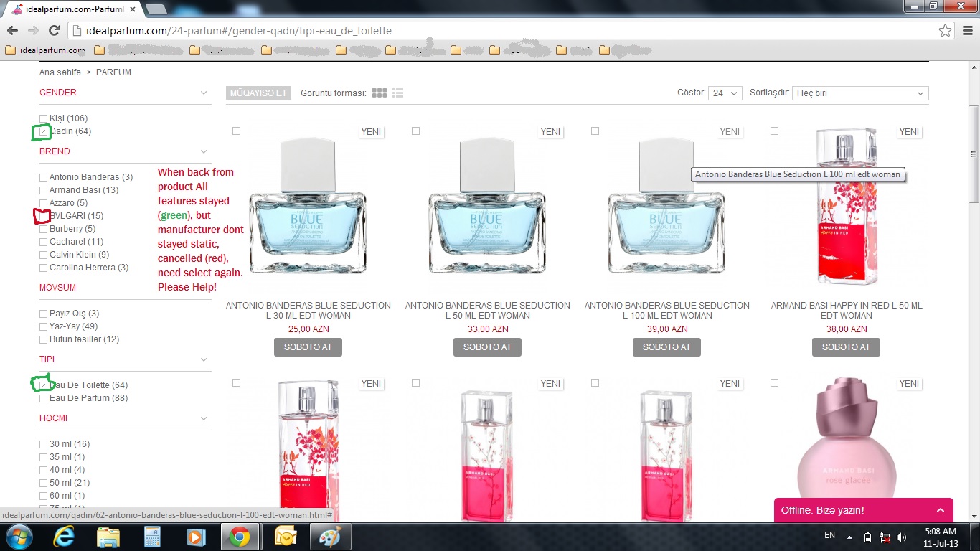Tick the Kişi (106) gender filter
Viewport: 980px width, 551px height.
tap(44, 118)
